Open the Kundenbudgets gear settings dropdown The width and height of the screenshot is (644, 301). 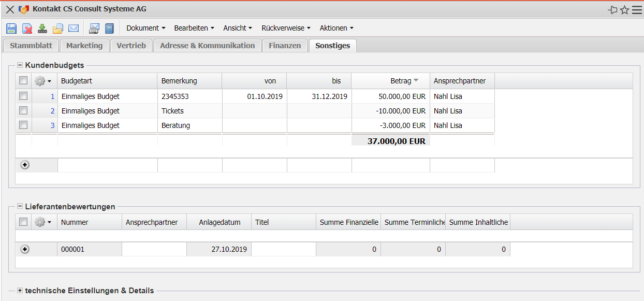click(42, 81)
